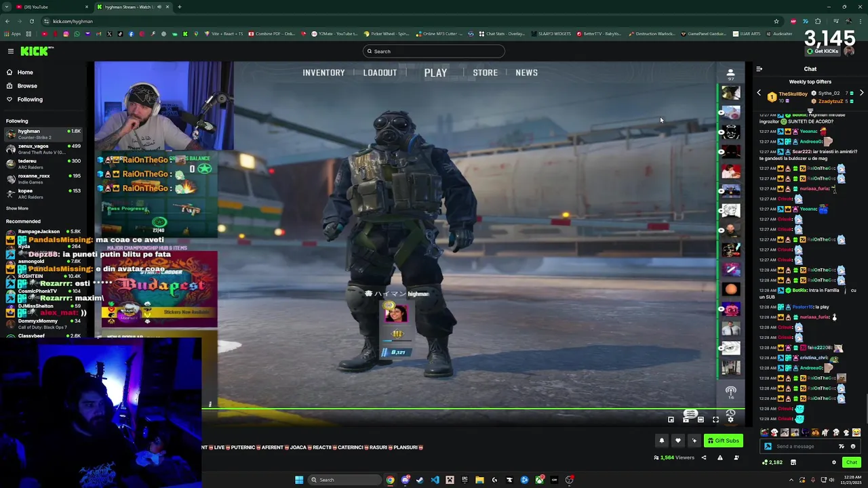Enter fullscreen on the video player
Screen dimensions: 868x488
[715, 420]
